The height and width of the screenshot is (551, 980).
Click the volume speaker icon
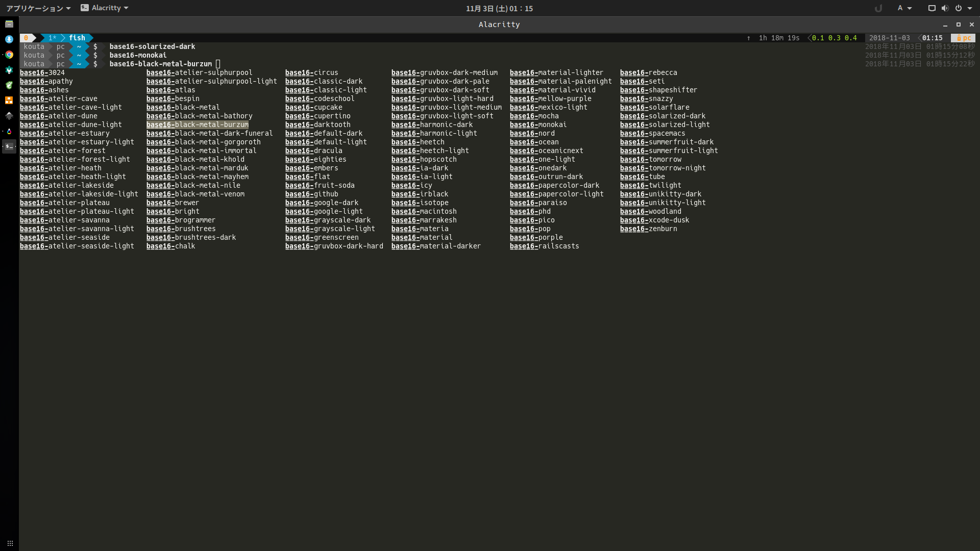[x=945, y=8]
